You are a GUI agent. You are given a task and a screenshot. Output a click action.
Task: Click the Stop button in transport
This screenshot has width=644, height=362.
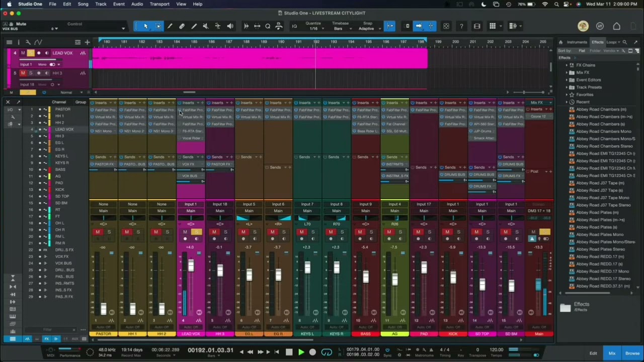(x=289, y=352)
